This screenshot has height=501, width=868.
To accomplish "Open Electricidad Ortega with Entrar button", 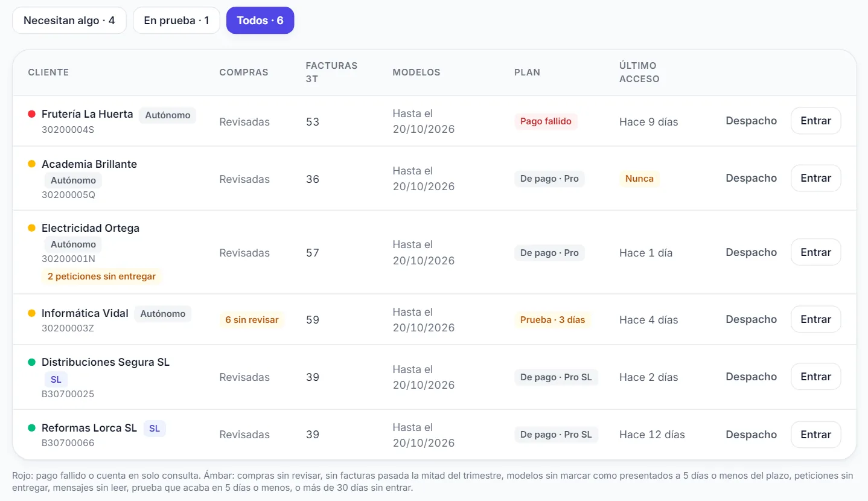I will (x=815, y=252).
